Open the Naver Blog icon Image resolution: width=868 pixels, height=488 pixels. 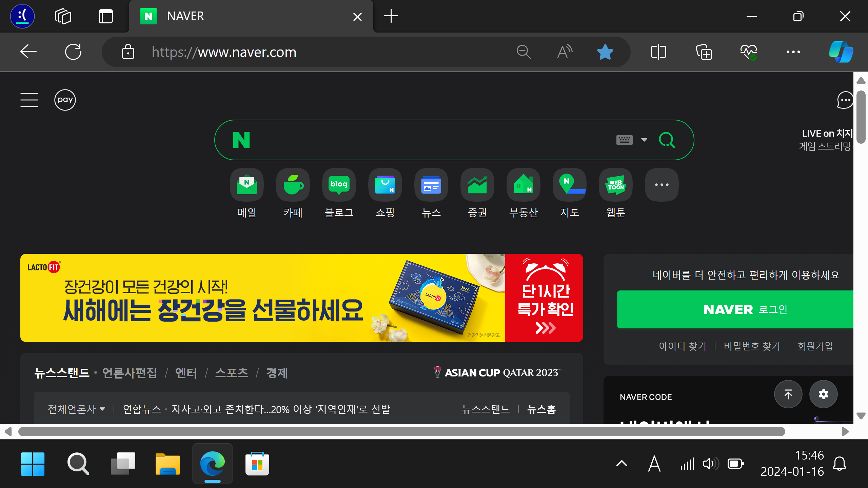click(339, 185)
